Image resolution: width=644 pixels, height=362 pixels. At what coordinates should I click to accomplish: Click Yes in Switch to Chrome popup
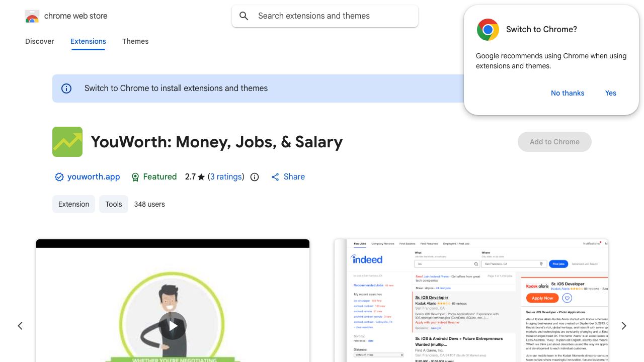[611, 93]
